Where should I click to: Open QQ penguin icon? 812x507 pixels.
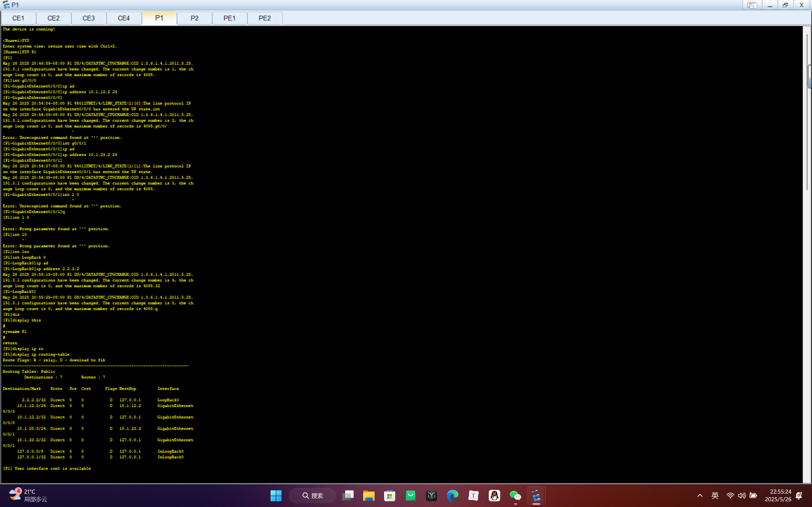(x=494, y=496)
